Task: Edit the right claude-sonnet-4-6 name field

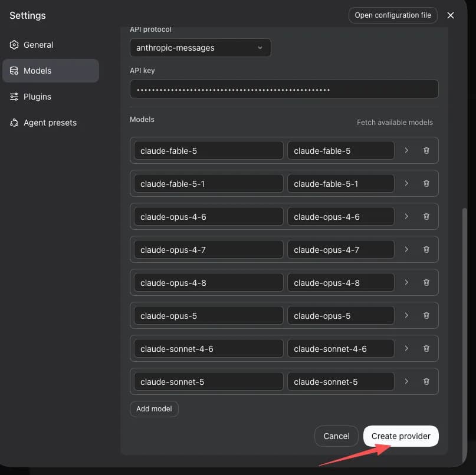Action: click(x=341, y=348)
